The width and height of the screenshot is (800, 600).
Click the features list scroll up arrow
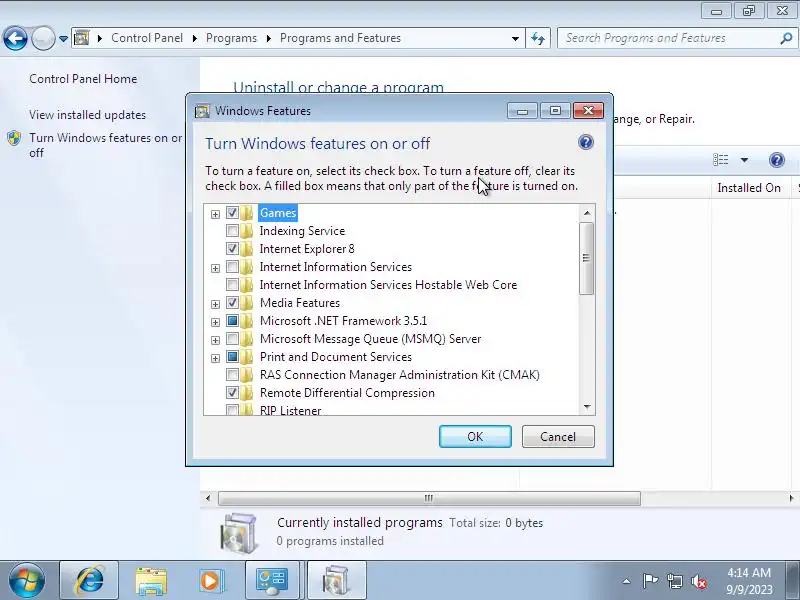(x=587, y=213)
